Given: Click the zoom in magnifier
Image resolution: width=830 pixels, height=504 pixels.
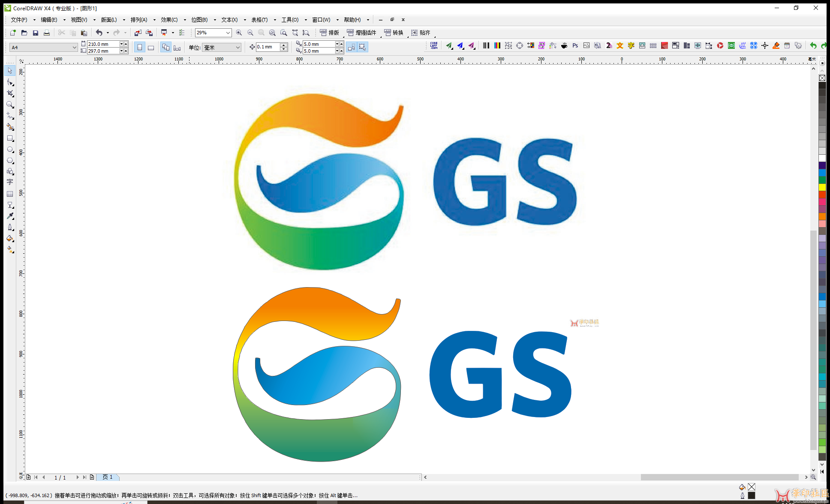Looking at the screenshot, I should (239, 33).
